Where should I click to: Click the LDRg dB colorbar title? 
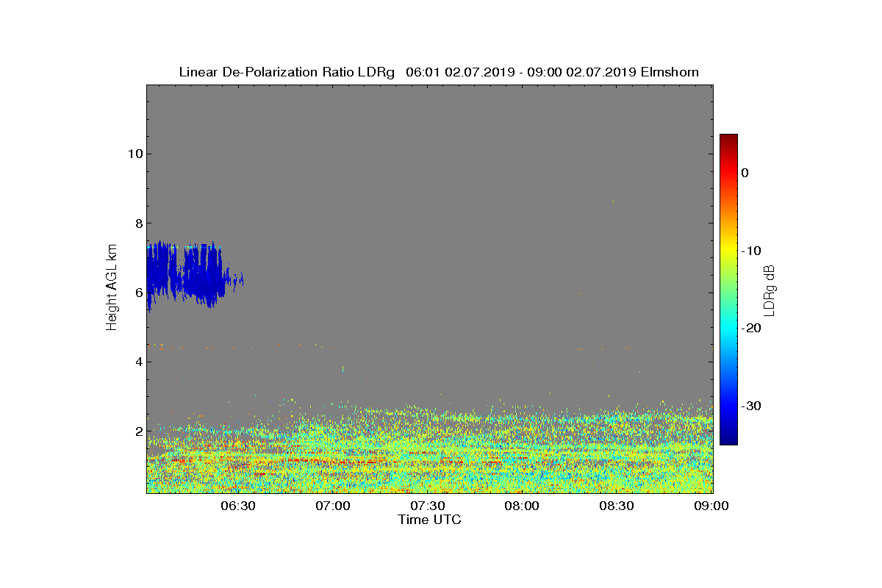770,290
